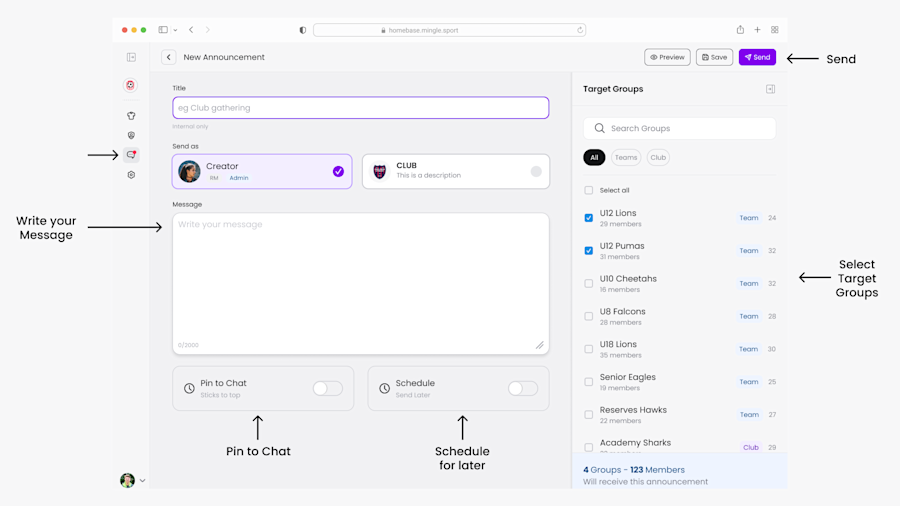Screen dimensions: 900x506
Task: Click the jersey teams icon in sidebar
Action: [x=131, y=116]
